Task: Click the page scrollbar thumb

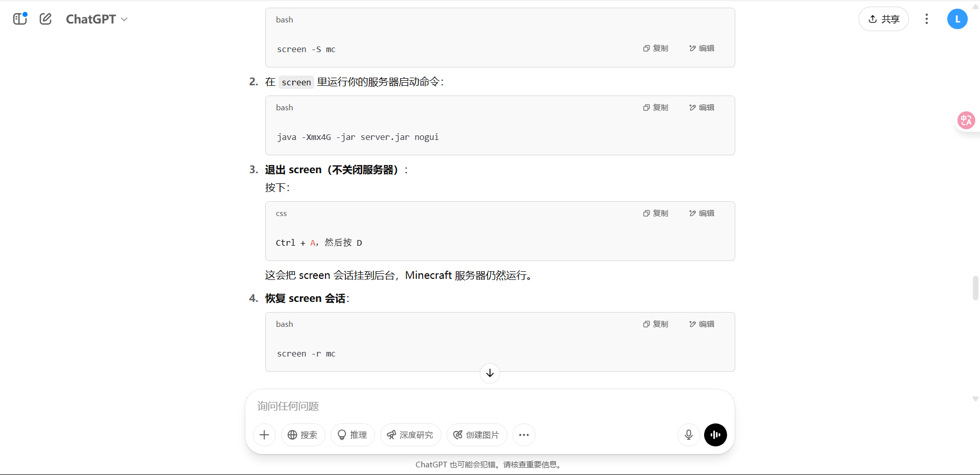Action: pyautogui.click(x=975, y=288)
